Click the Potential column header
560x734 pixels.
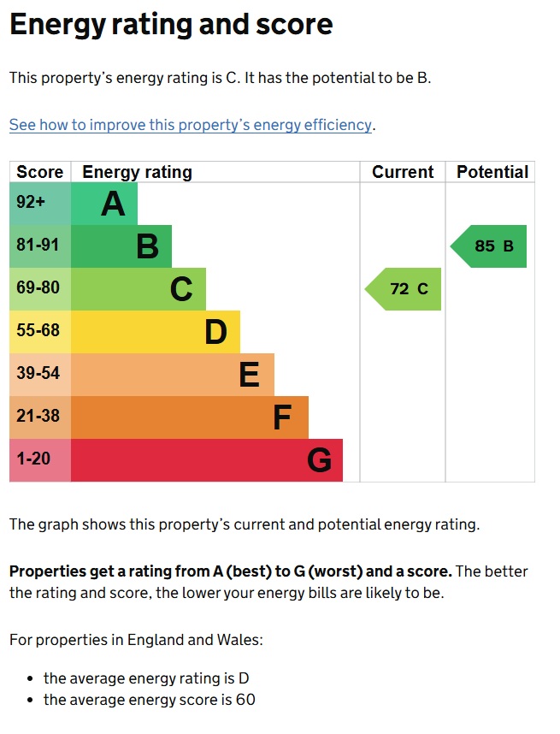tap(492, 172)
